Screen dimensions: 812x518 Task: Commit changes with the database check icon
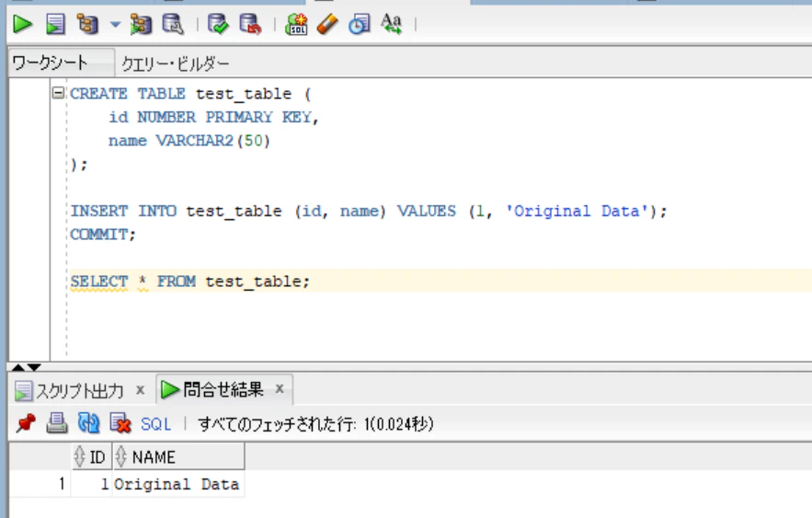click(x=218, y=24)
